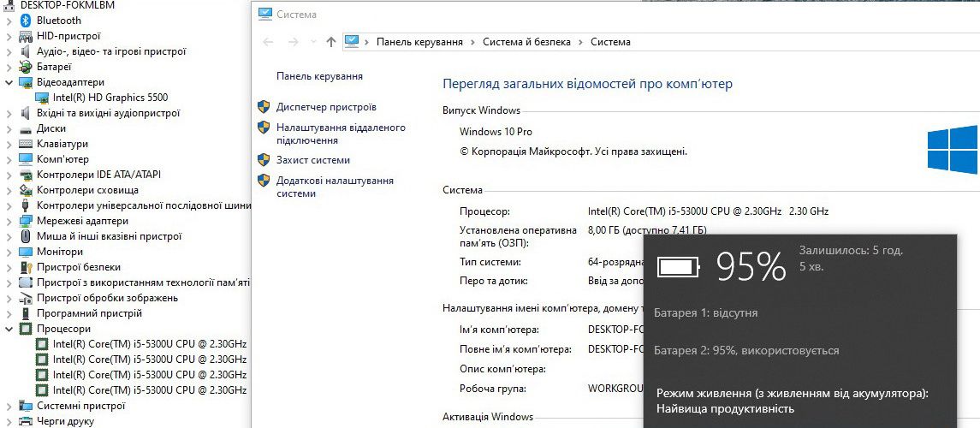The width and height of the screenshot is (980, 428).
Task: Click Windows 10 Pro edition text
Action: point(496,132)
